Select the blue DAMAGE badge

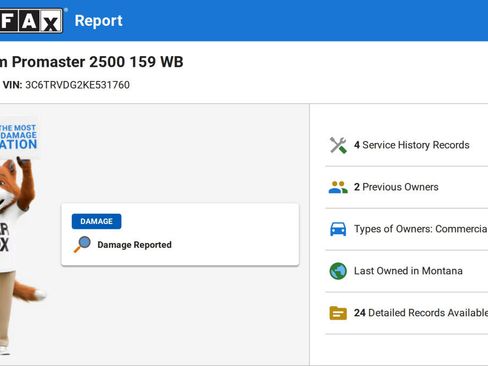click(x=96, y=221)
